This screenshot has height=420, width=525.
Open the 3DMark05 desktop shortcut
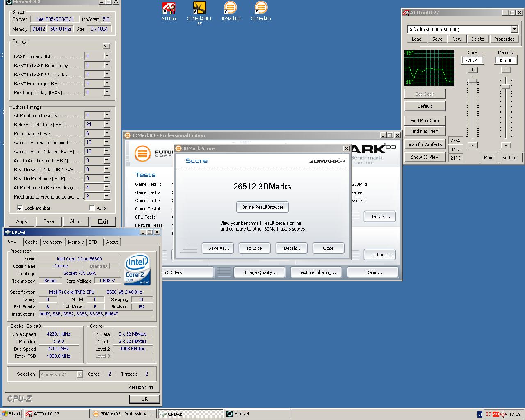pyautogui.click(x=230, y=11)
